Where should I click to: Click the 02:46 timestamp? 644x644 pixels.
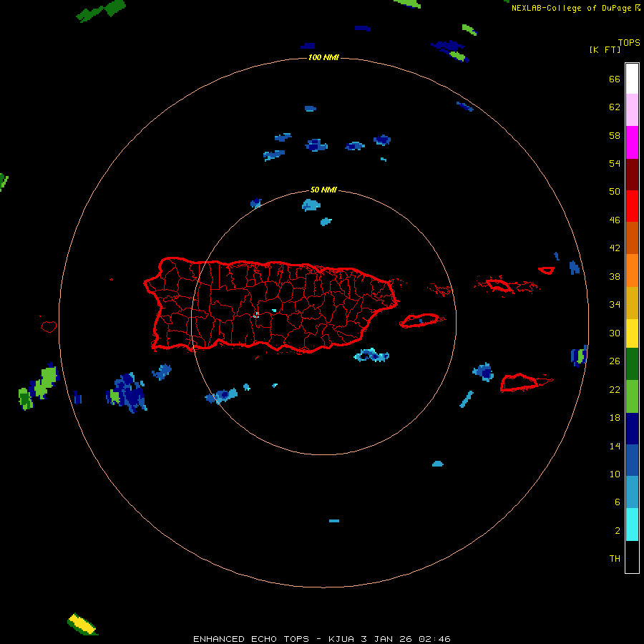click(x=434, y=639)
